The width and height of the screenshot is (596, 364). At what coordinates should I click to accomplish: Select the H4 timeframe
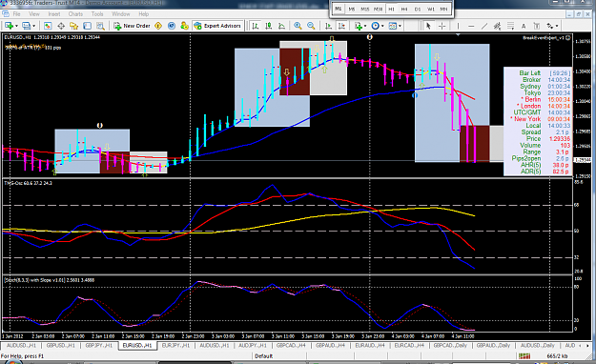tap(404, 9)
